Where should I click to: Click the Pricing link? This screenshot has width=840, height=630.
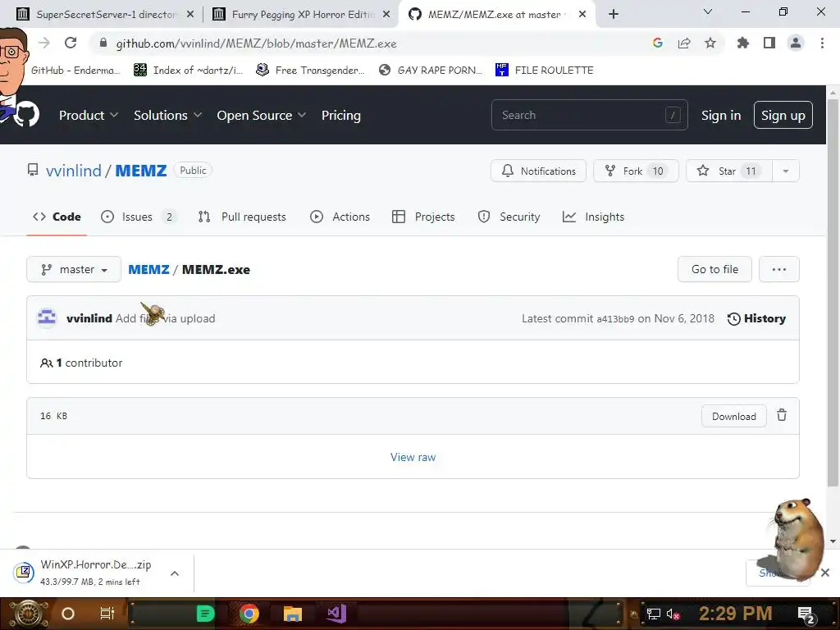pos(340,115)
